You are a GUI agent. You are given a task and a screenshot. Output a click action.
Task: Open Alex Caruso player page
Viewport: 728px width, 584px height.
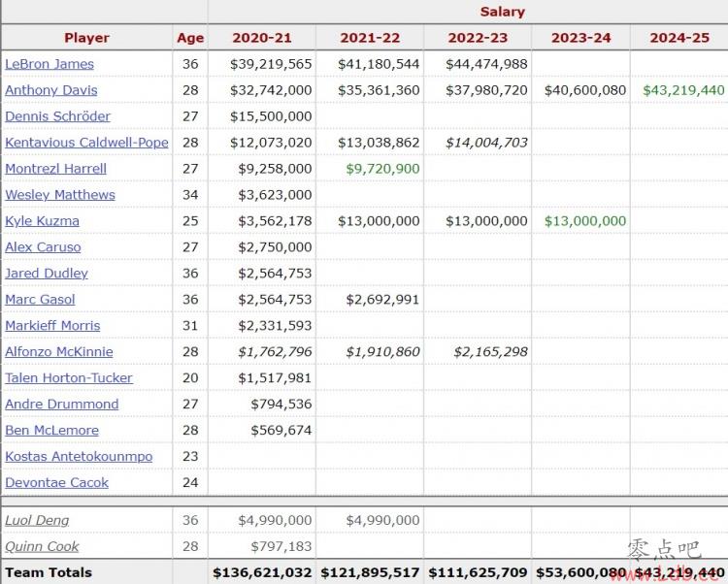coord(43,247)
